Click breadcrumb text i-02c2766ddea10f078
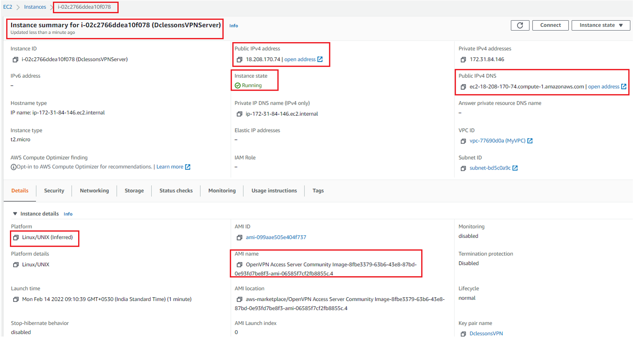Screen dimensions: 644x339 pos(84,7)
